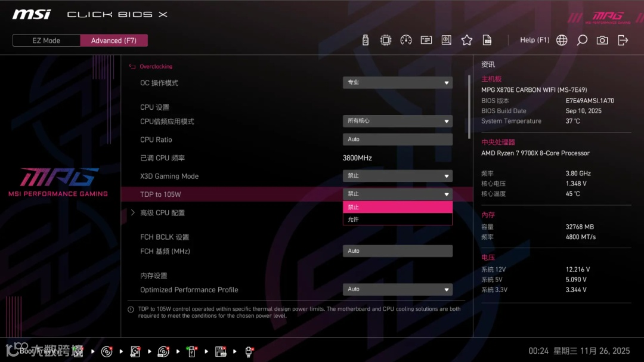Viewport: 644px width, 362px height.
Task: Click the settings list vertical scrollbar
Action: [469, 107]
